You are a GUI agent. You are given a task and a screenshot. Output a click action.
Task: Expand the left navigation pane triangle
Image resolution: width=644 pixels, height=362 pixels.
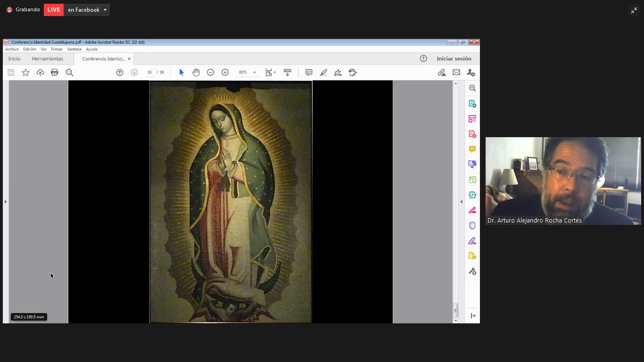pyautogui.click(x=6, y=202)
